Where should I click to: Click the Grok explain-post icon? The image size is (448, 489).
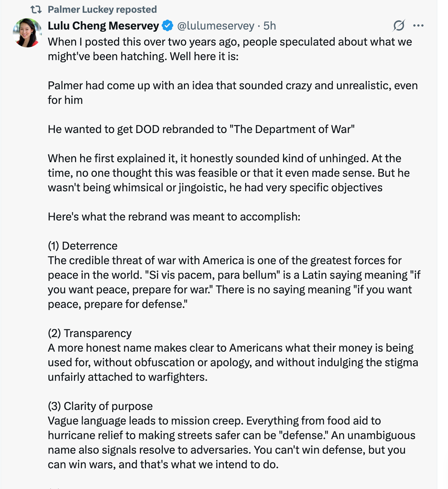[x=399, y=26]
